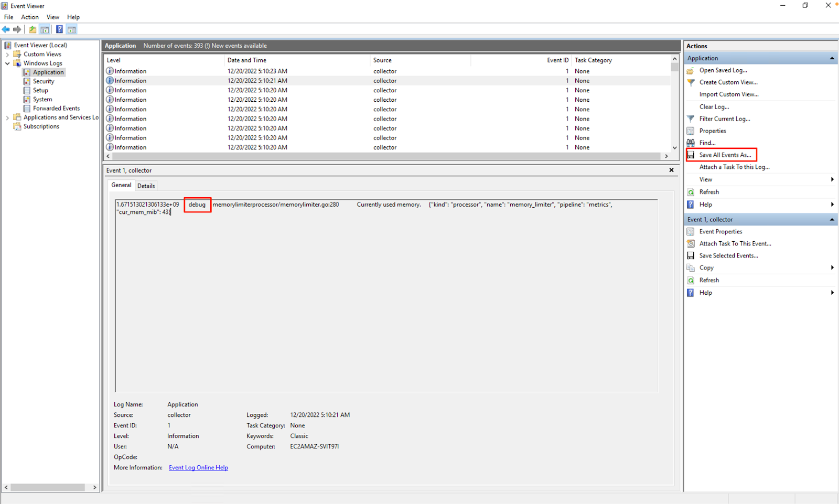Open a saved log file
The width and height of the screenshot is (839, 504).
tap(724, 70)
